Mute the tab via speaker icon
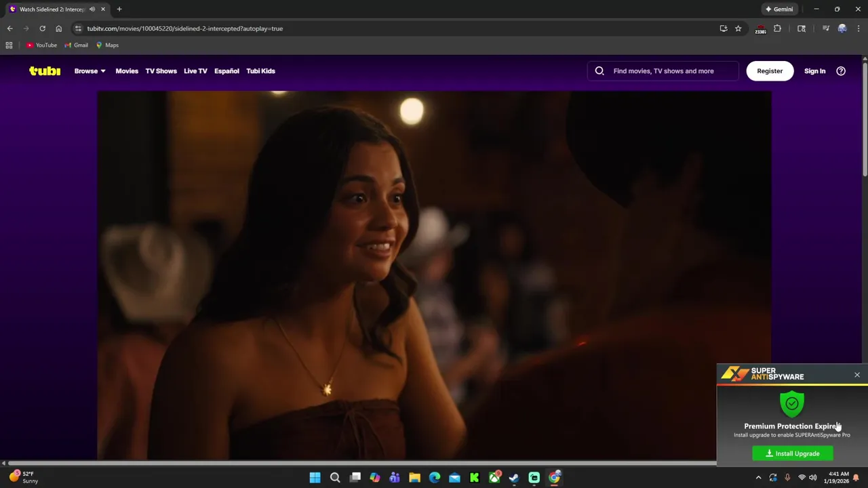The height and width of the screenshot is (488, 868). [x=92, y=9]
